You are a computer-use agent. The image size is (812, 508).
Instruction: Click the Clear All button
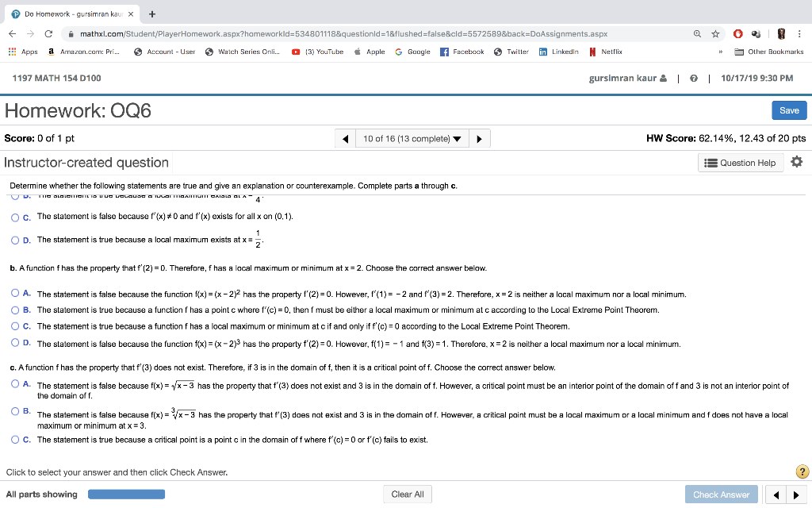[x=408, y=494]
